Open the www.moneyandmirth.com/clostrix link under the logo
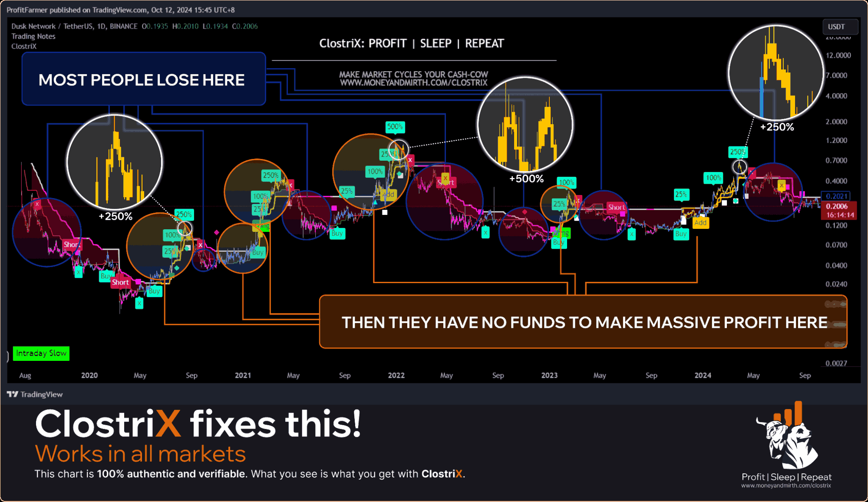The image size is (868, 502). coord(786,485)
